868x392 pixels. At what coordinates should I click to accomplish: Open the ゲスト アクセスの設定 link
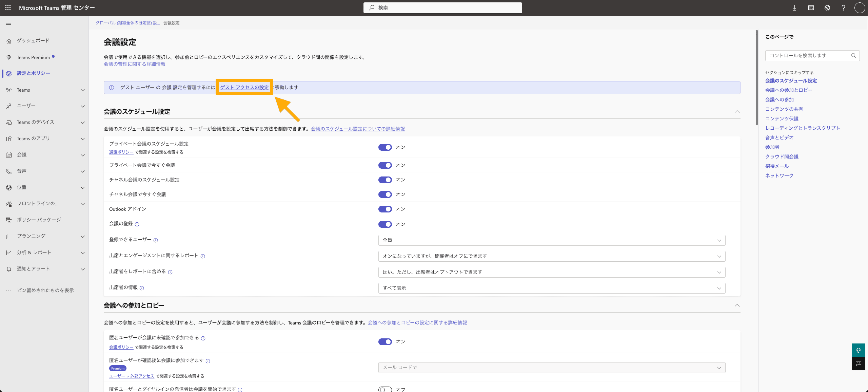244,88
